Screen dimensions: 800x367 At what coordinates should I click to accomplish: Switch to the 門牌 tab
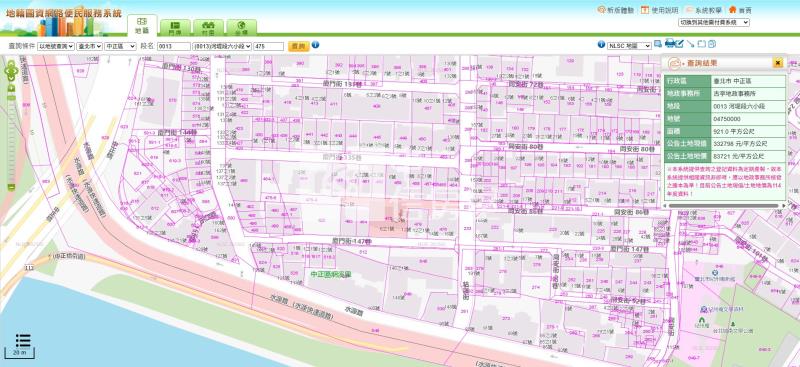(176, 27)
